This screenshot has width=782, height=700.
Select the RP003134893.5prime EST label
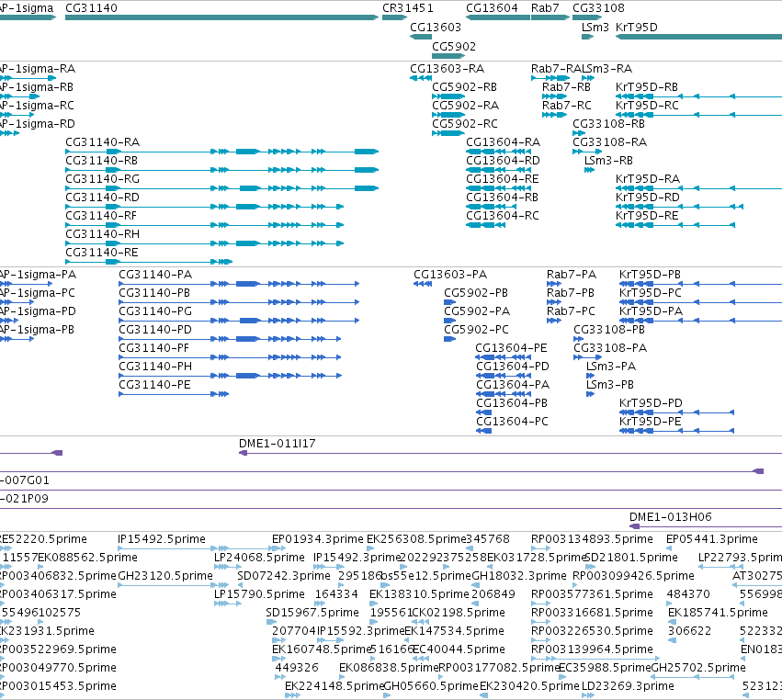(592, 539)
